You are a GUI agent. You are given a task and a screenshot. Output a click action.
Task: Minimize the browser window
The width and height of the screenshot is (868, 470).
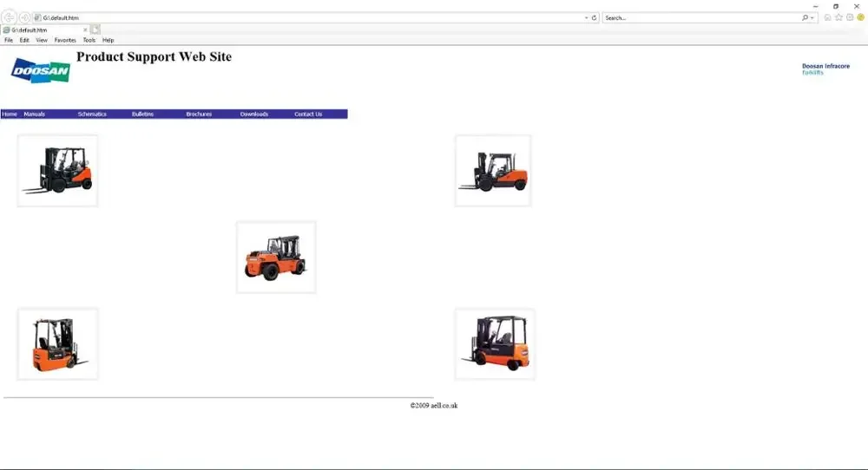(x=815, y=6)
